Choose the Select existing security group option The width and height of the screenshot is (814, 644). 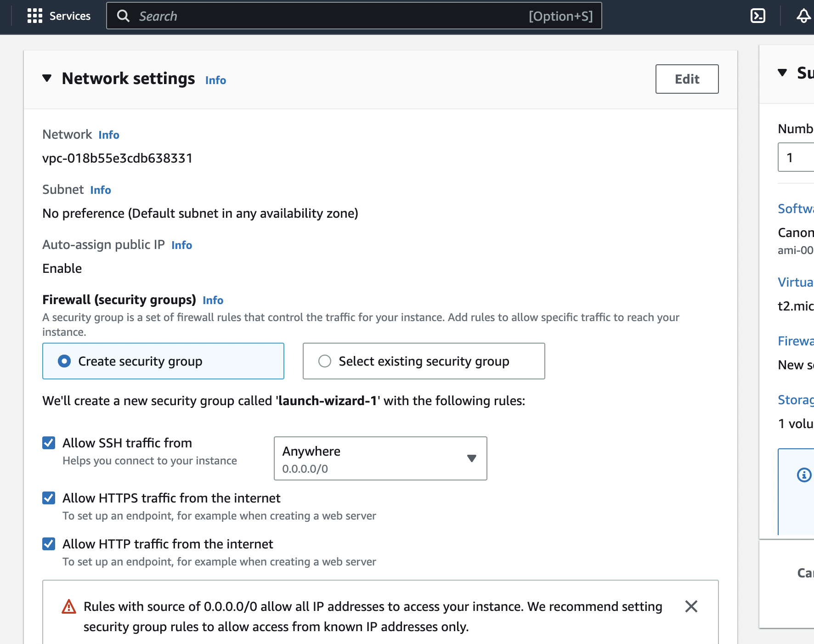tap(325, 361)
